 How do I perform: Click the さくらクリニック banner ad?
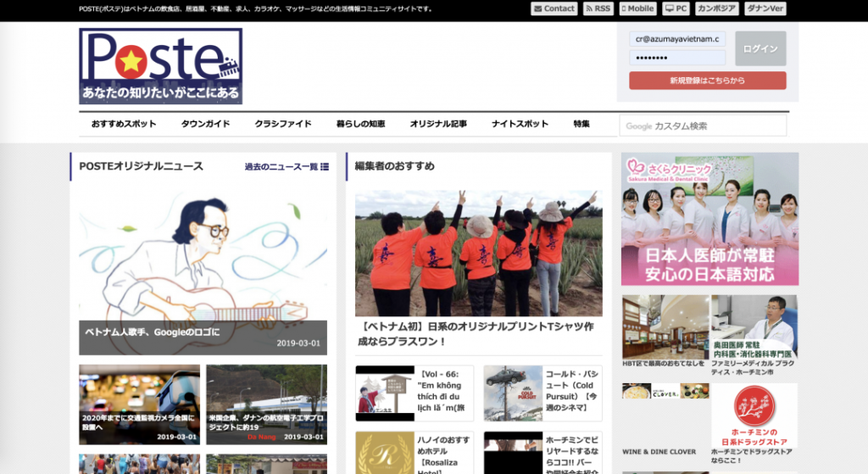[x=709, y=220]
